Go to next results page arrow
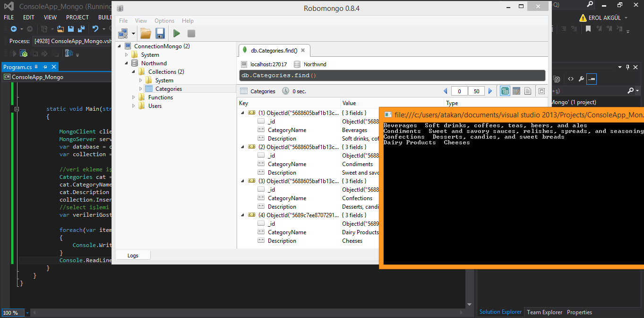Screen dimensions: 644x318 490,91
